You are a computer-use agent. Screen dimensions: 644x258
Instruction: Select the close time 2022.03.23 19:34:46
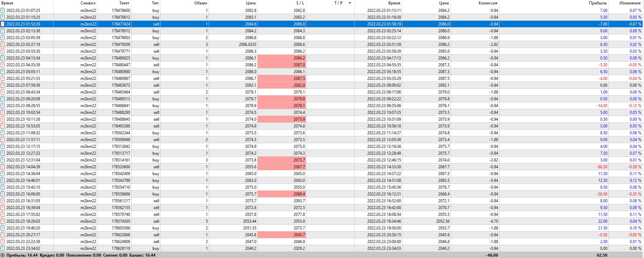pyautogui.click(x=384, y=221)
